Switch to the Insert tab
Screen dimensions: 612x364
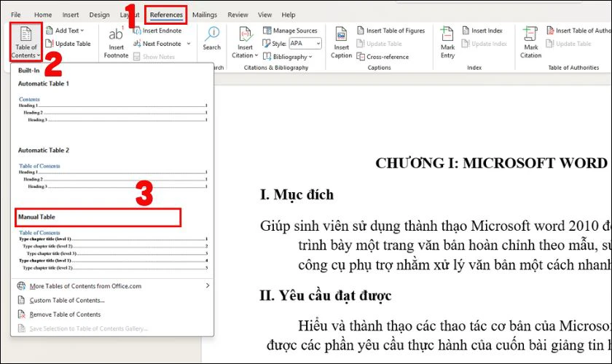click(71, 15)
